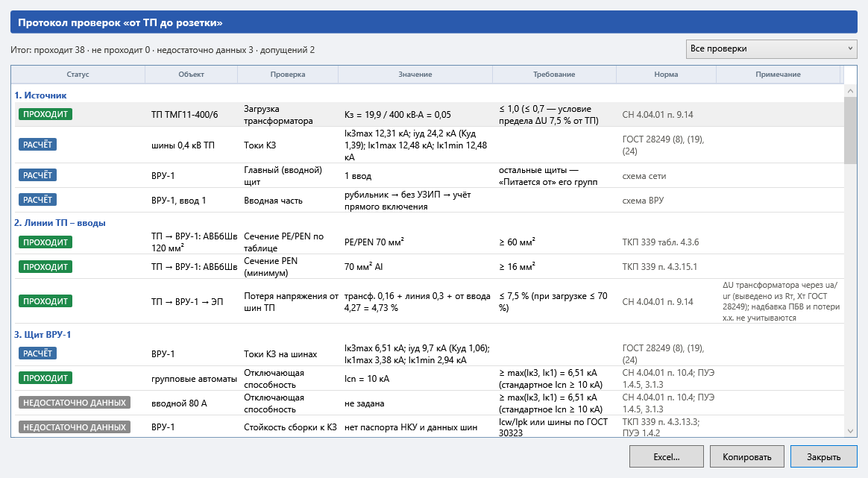Screen dimensions: 868x478
Task: Sort by the "Статус" column header
Action: click(x=78, y=75)
